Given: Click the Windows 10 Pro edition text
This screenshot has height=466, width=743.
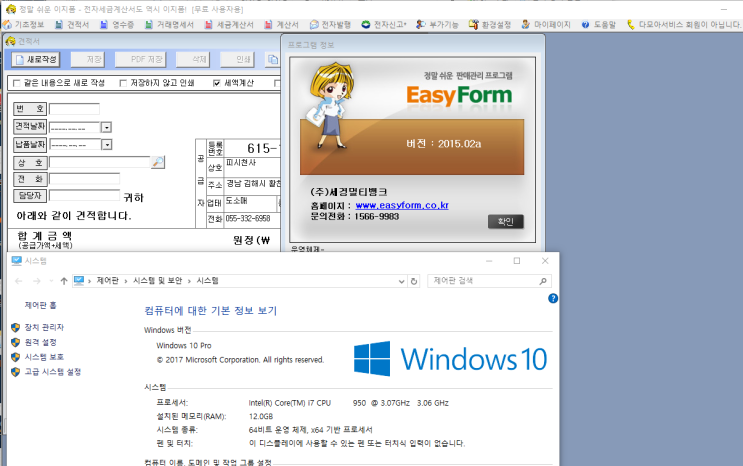Looking at the screenshot, I should 184,346.
